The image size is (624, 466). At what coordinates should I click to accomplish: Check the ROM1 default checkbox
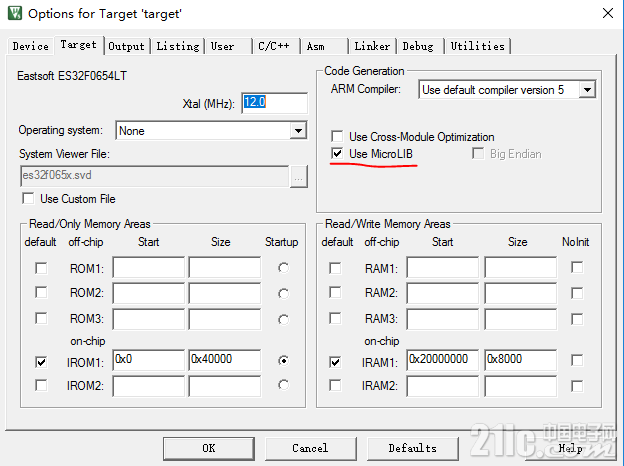coord(41,268)
